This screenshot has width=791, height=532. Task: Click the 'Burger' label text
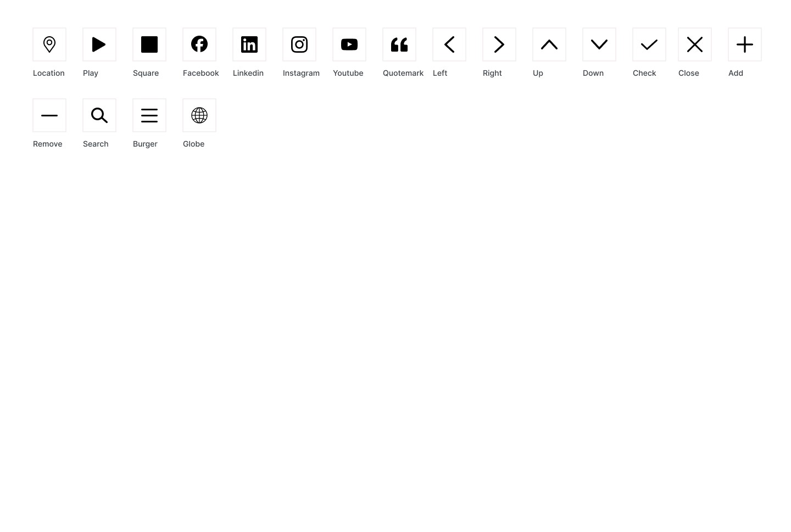pos(145,144)
